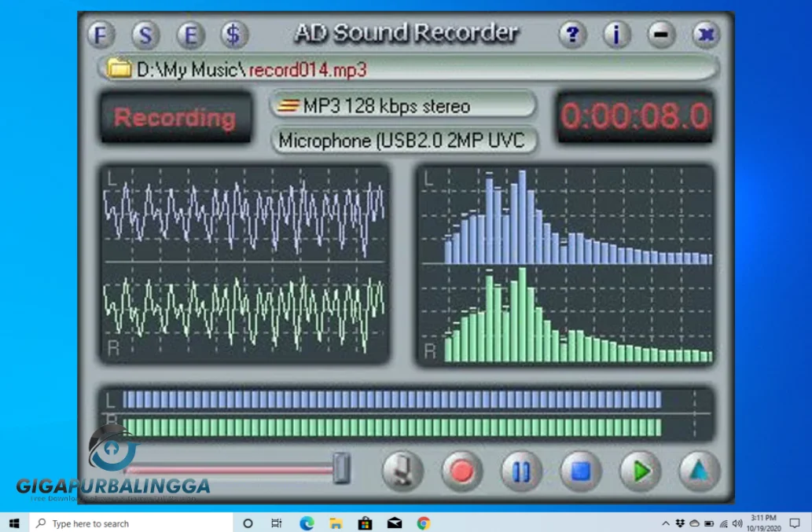Click the 0:00:08.0 elapsed time display
This screenshot has width=812, height=532.
click(x=634, y=116)
